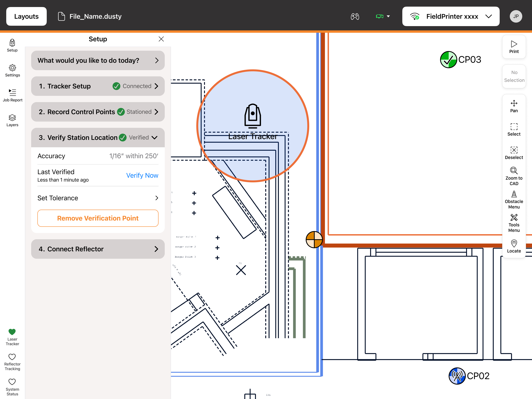This screenshot has height=399, width=532.
Task: Click the Stationed status label
Action: [139, 112]
